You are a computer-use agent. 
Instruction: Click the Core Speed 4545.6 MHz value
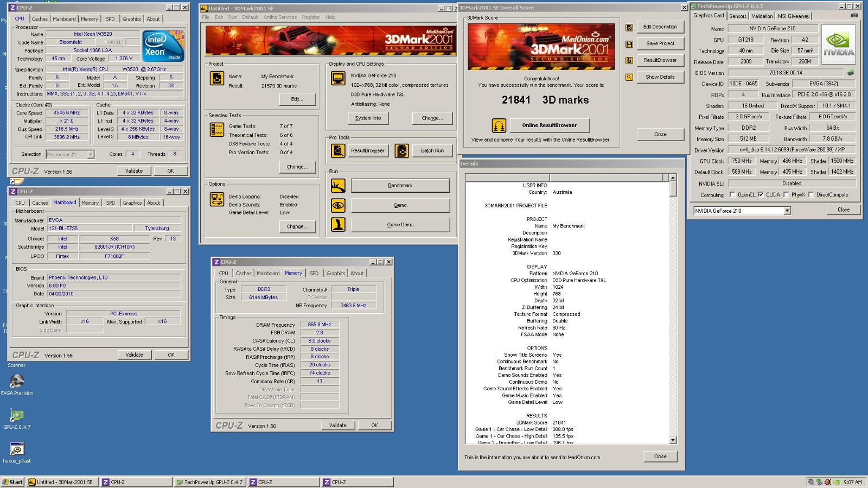(x=67, y=113)
